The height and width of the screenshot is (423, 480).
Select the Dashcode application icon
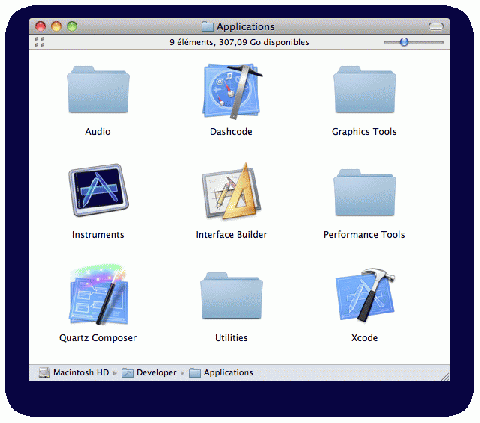point(232,91)
